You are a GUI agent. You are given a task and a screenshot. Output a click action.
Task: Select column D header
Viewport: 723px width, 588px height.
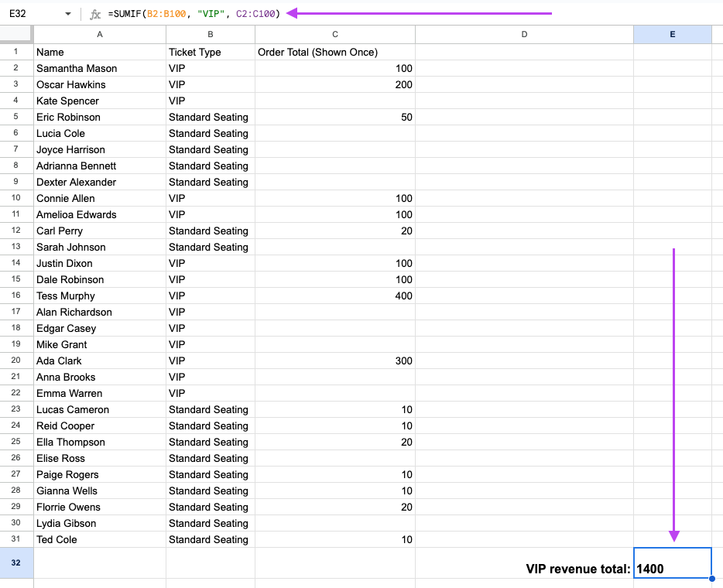(524, 34)
